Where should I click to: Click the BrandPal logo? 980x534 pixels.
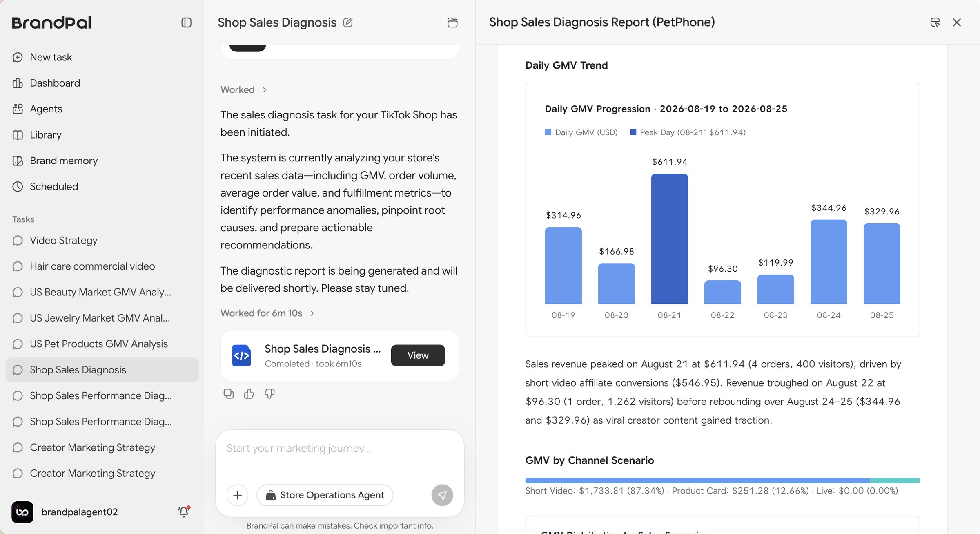coord(52,22)
